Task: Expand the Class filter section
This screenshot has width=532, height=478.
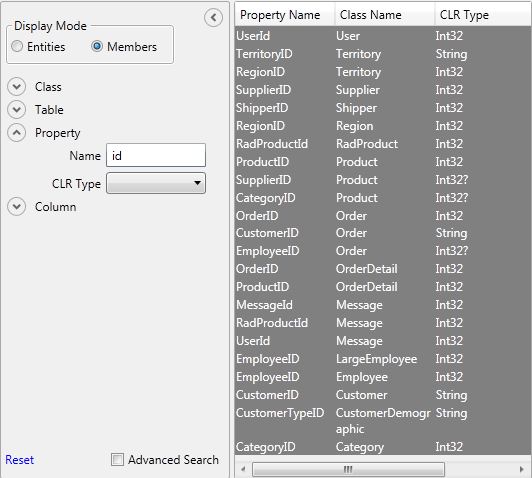Action: tap(16, 87)
